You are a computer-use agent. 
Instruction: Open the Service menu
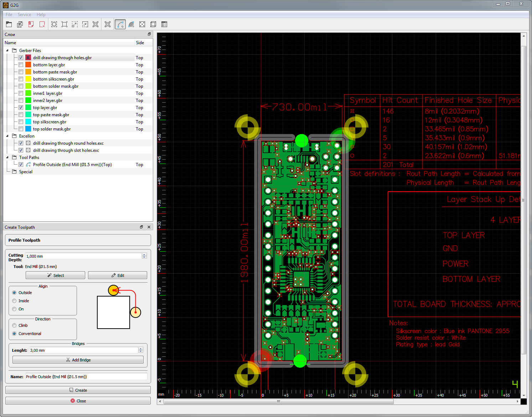point(24,15)
